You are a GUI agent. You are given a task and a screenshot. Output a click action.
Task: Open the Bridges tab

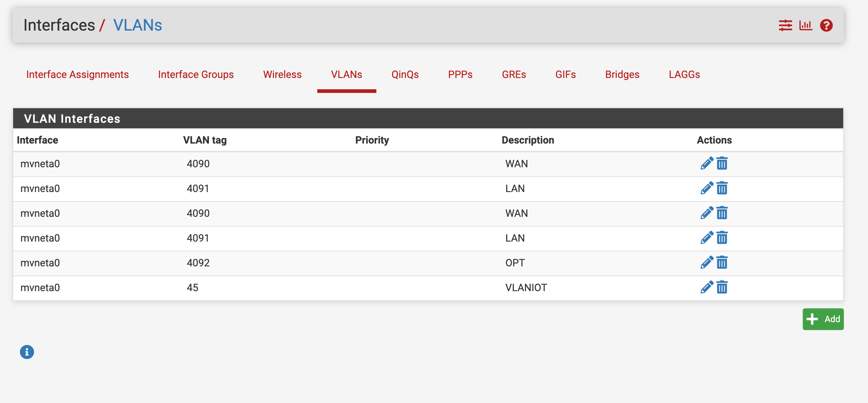(x=622, y=74)
